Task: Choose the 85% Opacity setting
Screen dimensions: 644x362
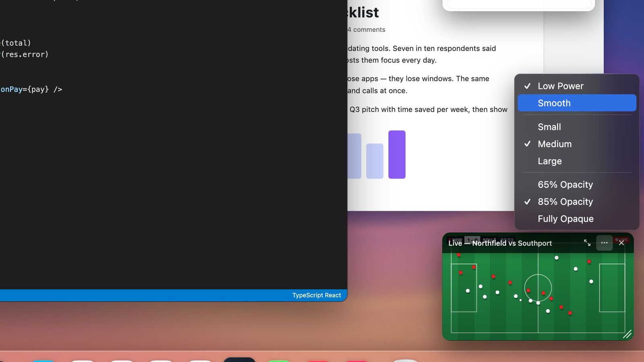Action: (577, 202)
